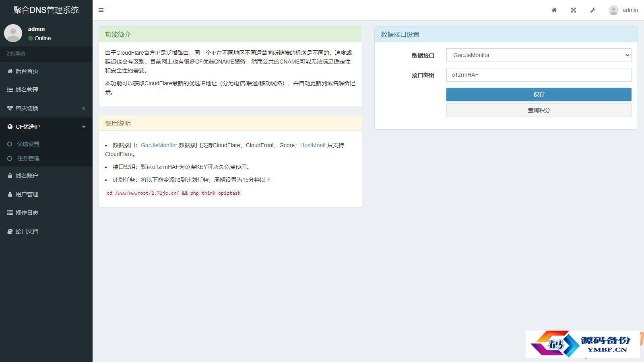This screenshot has height=362, width=644.
Task: Toggle the sidebar hamburger menu icon
Action: pos(101,10)
